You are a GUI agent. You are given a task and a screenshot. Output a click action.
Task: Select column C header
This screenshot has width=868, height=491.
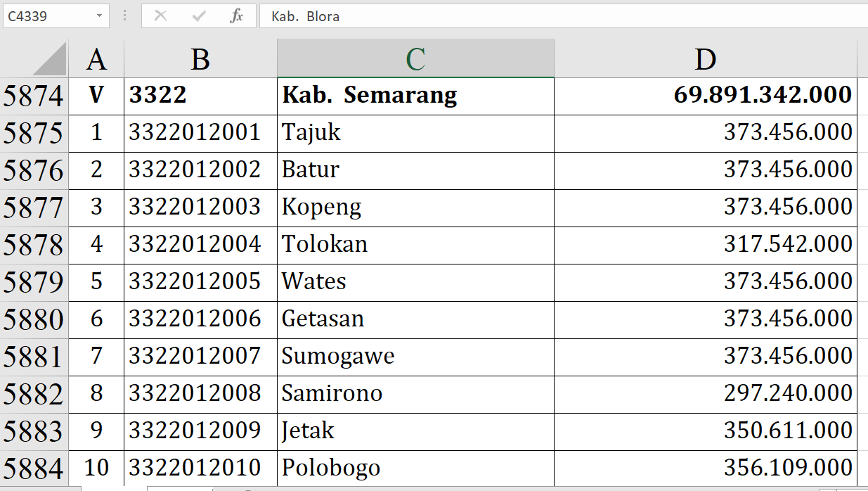coord(415,59)
